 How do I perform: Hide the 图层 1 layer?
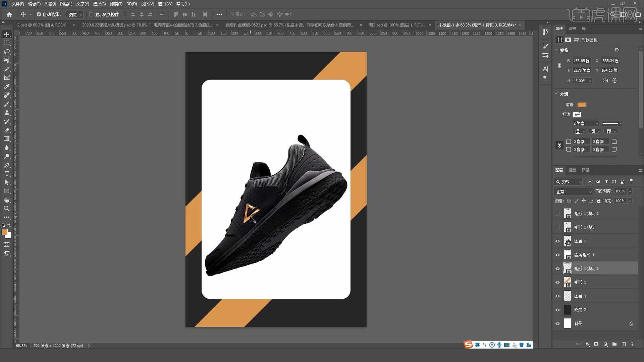pyautogui.click(x=557, y=241)
